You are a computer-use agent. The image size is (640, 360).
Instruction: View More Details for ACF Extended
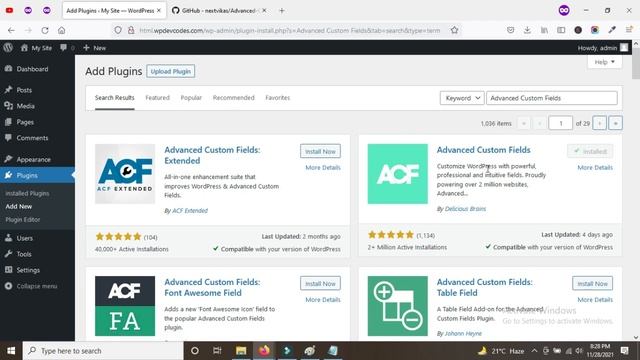[x=323, y=167]
